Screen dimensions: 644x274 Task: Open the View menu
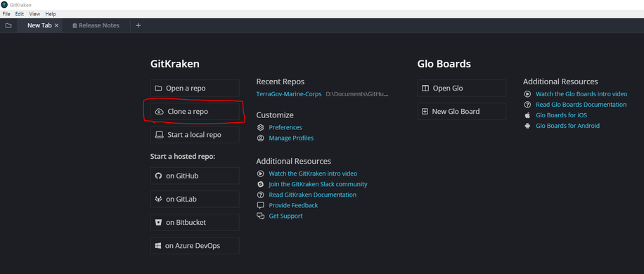(x=34, y=14)
